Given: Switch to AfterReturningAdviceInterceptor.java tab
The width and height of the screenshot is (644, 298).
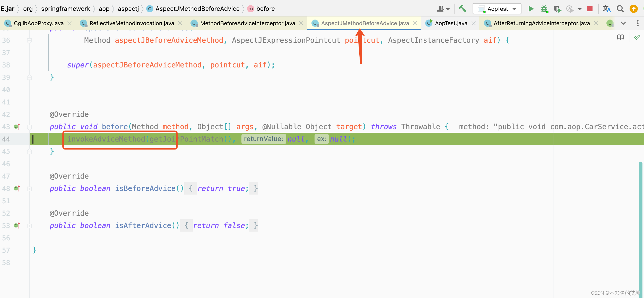Looking at the screenshot, I should [x=542, y=23].
